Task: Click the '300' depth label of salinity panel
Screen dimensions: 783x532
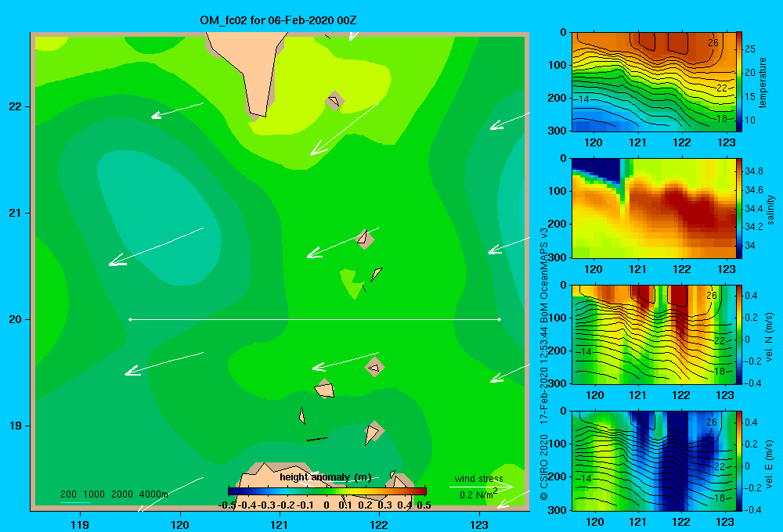Action: click(557, 257)
